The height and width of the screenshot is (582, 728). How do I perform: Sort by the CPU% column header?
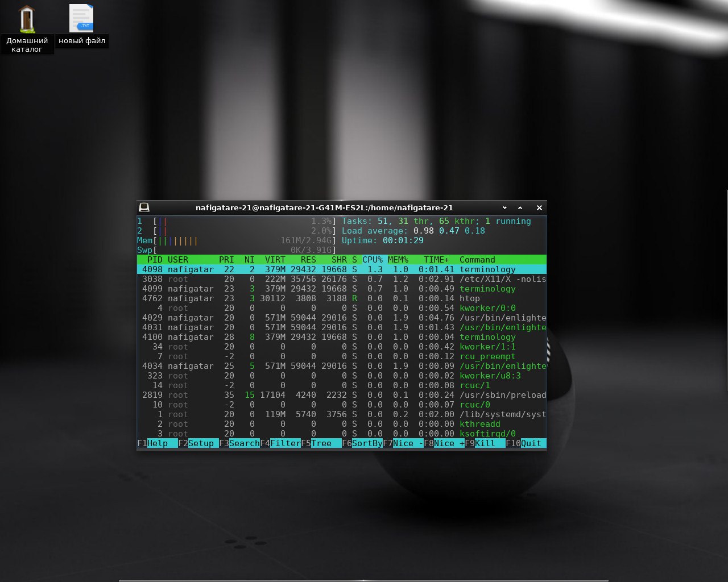pyautogui.click(x=372, y=260)
